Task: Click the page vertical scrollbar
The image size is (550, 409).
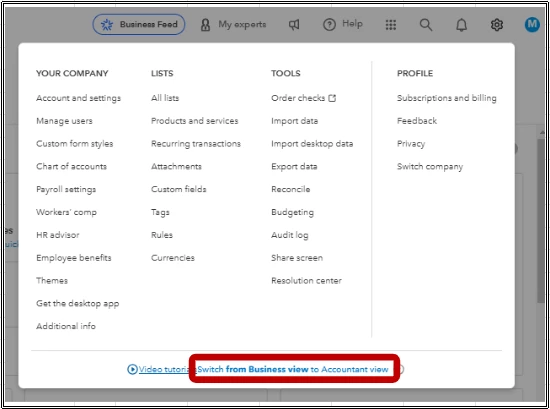Action: 542,221
